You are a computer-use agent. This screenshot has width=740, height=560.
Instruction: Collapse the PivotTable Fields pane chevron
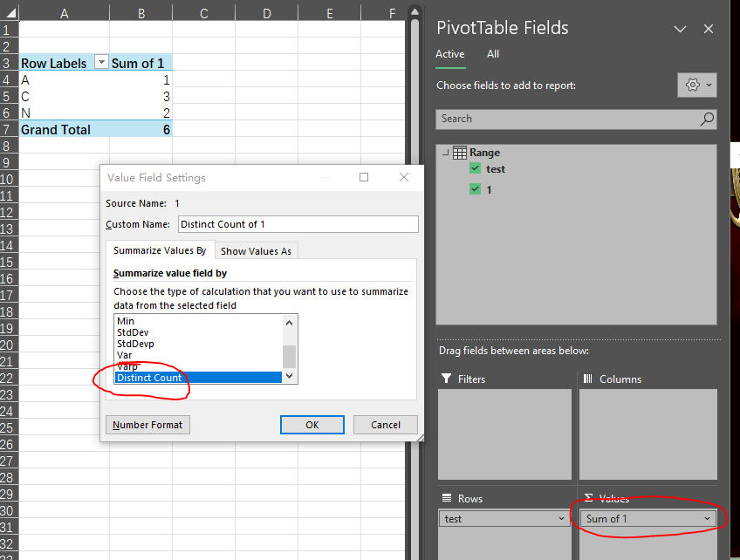click(x=680, y=29)
